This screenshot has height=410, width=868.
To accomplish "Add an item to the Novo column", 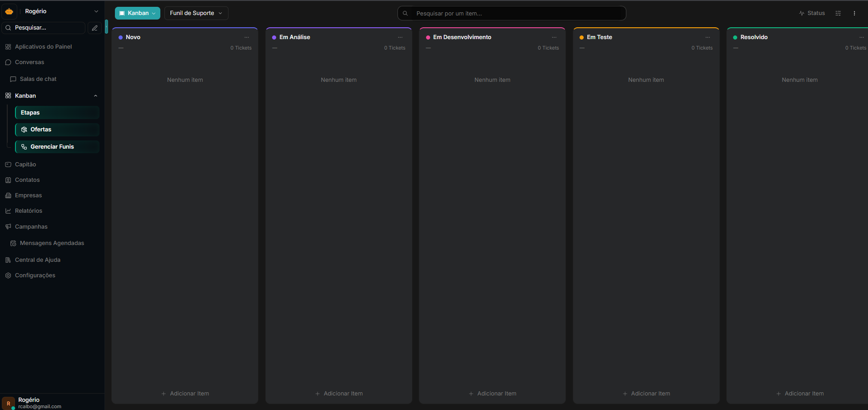I will 185,394.
